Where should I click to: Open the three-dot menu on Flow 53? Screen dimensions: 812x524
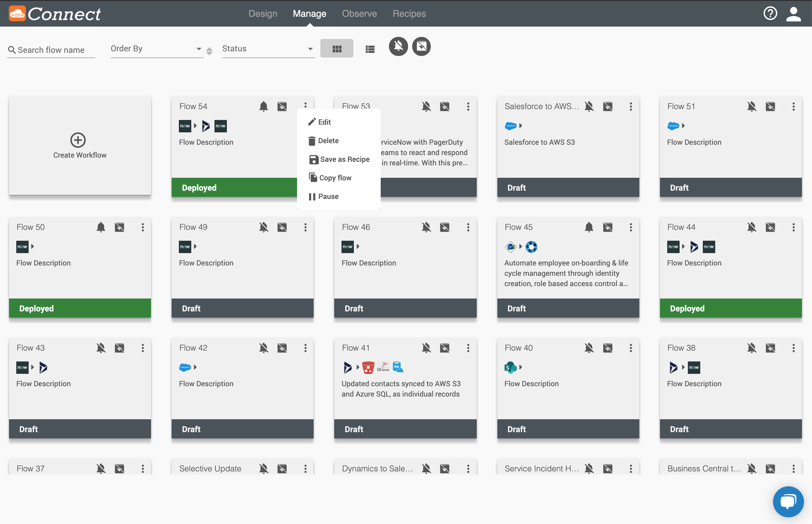468,107
